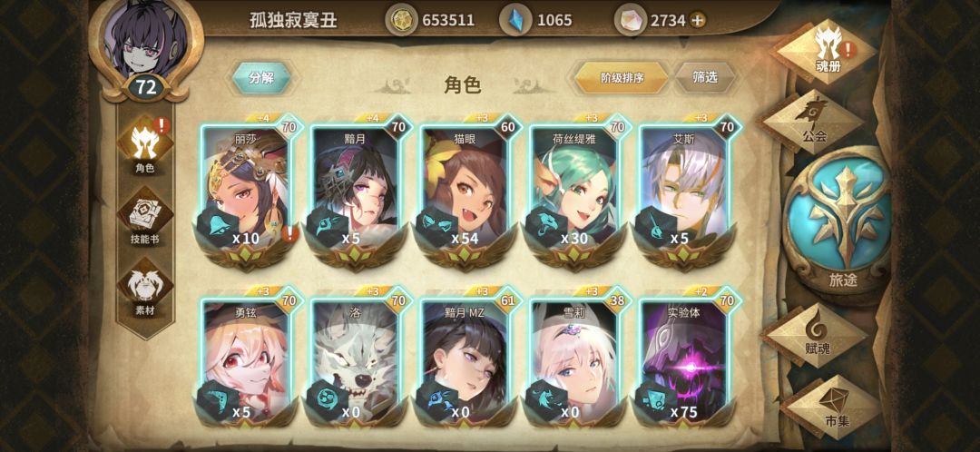
Task: Open the 公会 guild icon
Action: [x=811, y=121]
